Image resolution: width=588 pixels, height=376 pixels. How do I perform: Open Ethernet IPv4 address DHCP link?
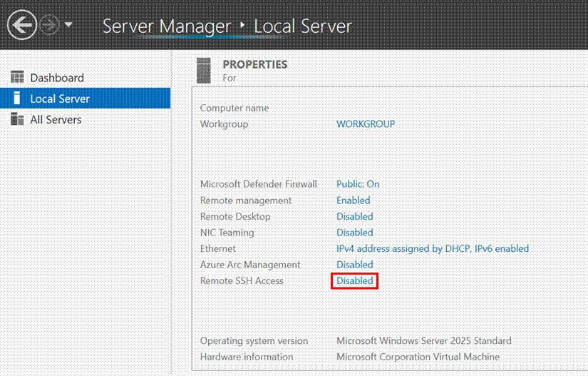[x=432, y=249]
